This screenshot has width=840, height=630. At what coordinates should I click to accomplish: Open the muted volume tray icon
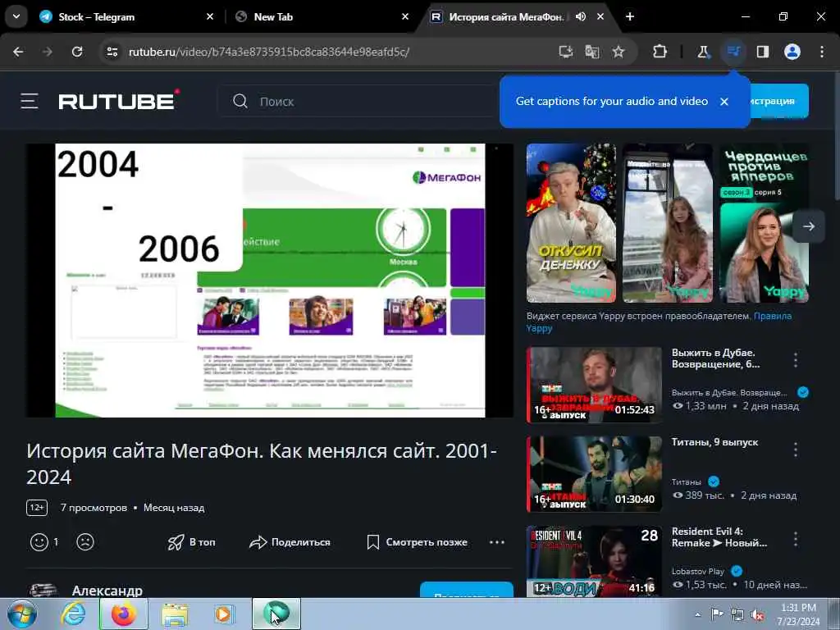point(757,614)
